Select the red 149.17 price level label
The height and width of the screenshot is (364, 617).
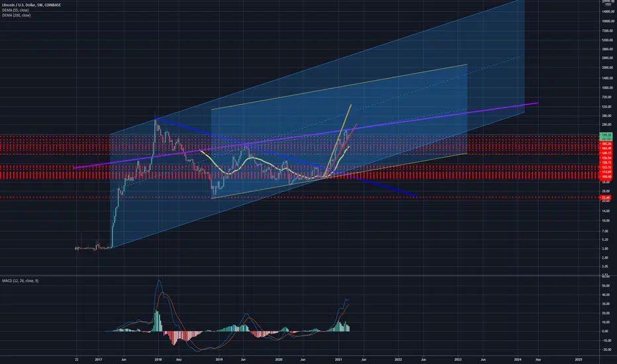pos(606,153)
